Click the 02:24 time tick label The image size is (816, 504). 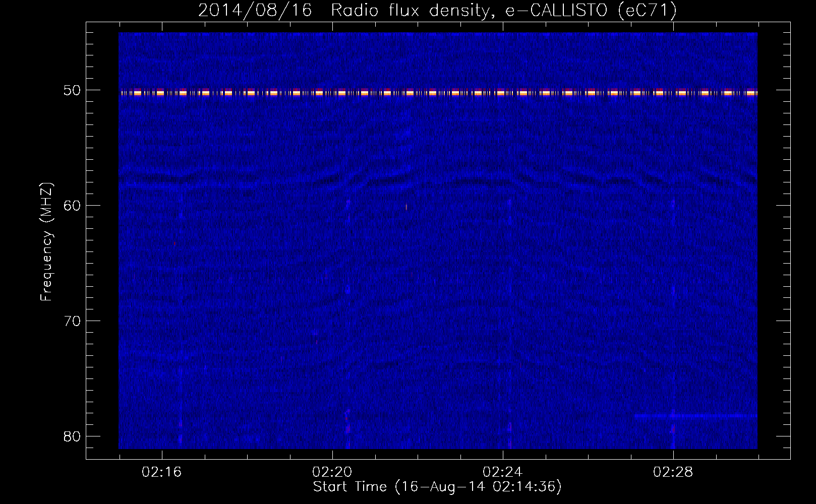tap(503, 472)
